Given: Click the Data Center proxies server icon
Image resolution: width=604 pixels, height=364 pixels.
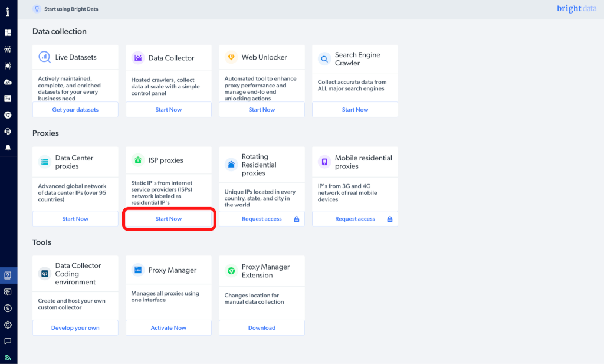Looking at the screenshot, I should coord(45,162).
